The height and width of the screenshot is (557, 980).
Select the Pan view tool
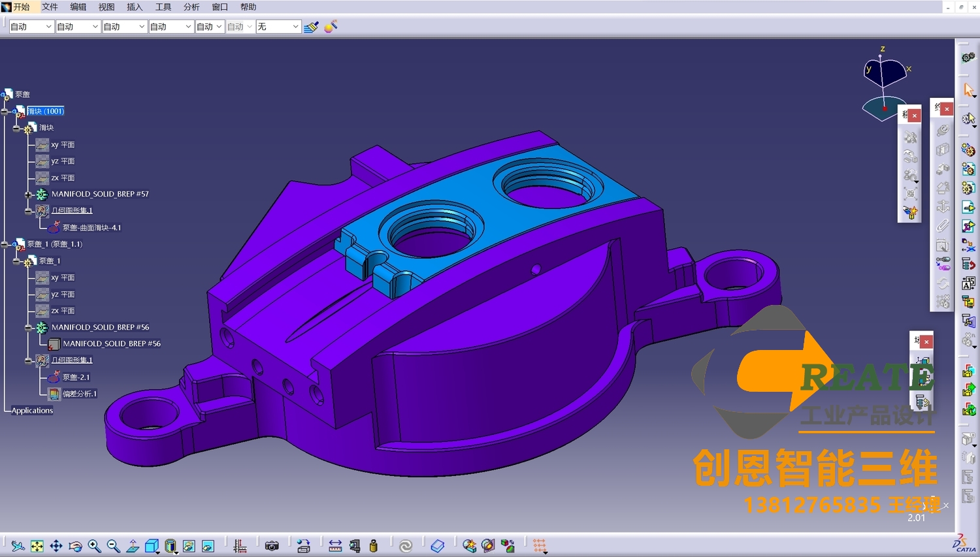[x=56, y=546]
